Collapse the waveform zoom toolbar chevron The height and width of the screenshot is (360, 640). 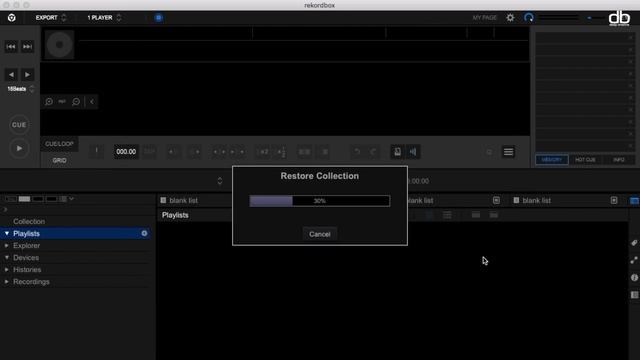pos(92,102)
